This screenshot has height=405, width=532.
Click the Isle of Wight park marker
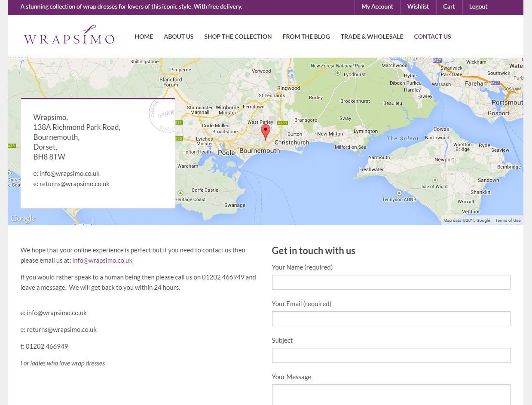click(x=435, y=180)
